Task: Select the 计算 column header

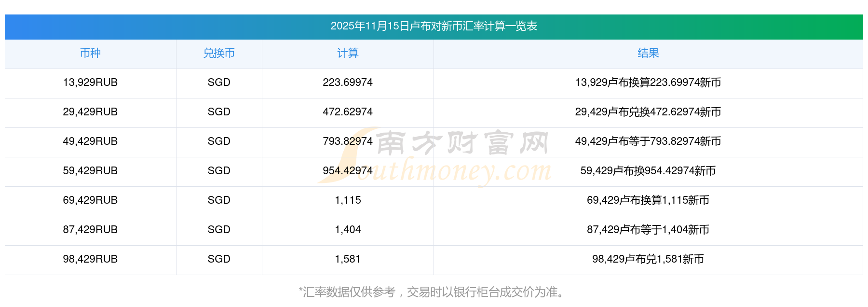Action: click(x=348, y=53)
